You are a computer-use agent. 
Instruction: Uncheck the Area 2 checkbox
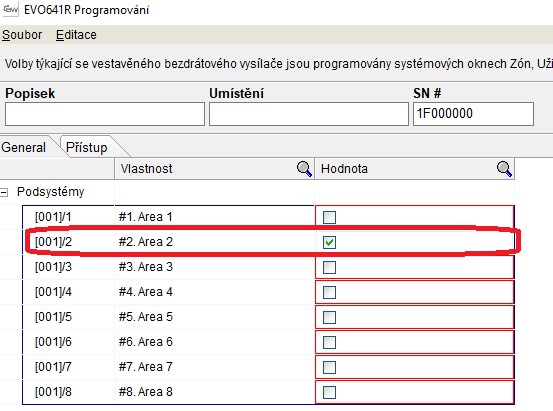click(x=329, y=242)
